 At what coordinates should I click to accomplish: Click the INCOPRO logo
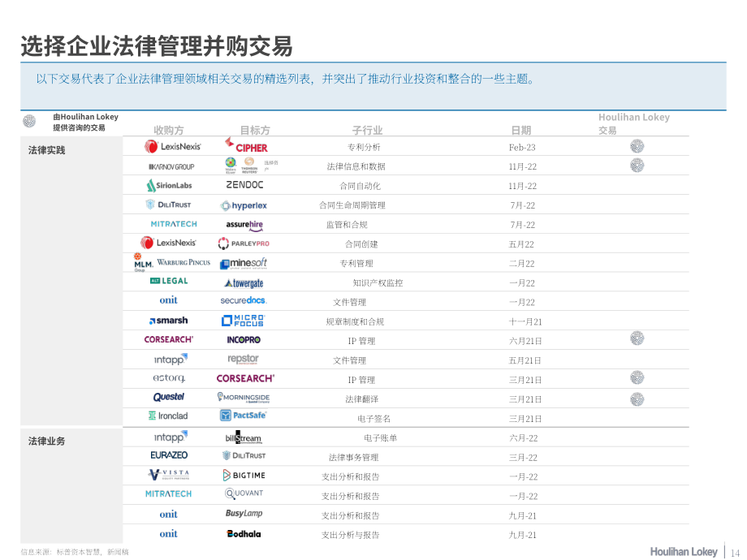pos(244,340)
